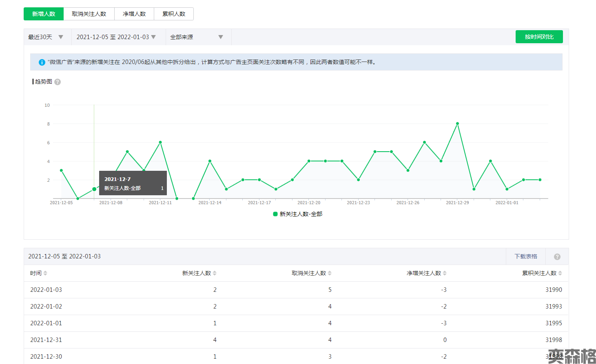Switch to the 净增人数 tab

tap(134, 14)
